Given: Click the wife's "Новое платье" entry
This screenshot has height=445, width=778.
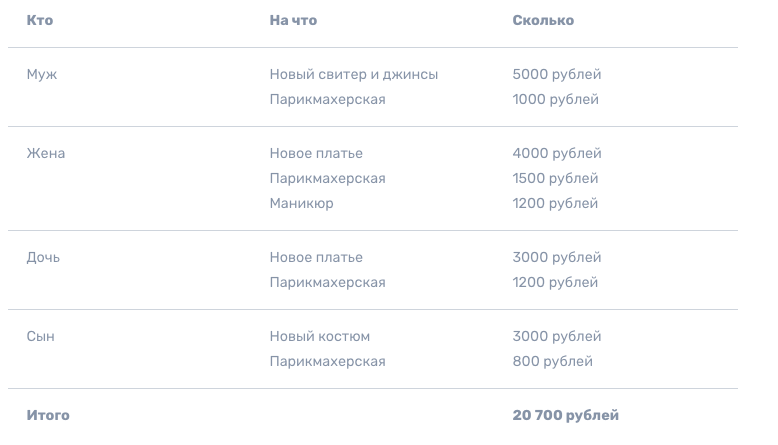Looking at the screenshot, I should pyautogui.click(x=316, y=153).
